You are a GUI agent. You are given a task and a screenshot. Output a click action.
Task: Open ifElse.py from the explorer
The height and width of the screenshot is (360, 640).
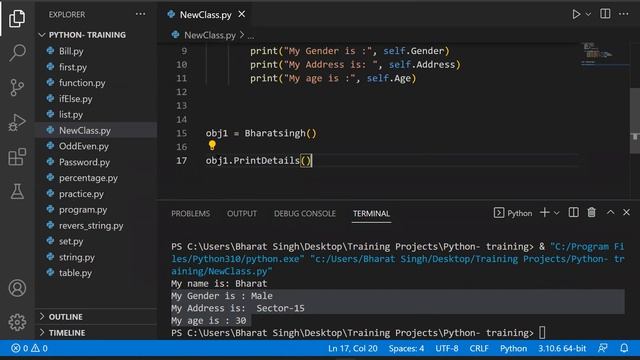(x=76, y=99)
